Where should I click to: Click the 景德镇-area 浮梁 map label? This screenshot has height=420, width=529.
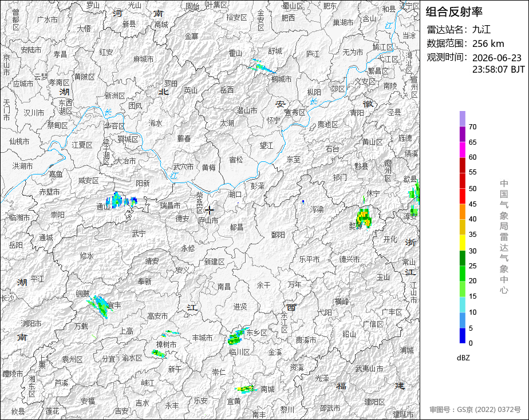pyautogui.click(x=317, y=209)
